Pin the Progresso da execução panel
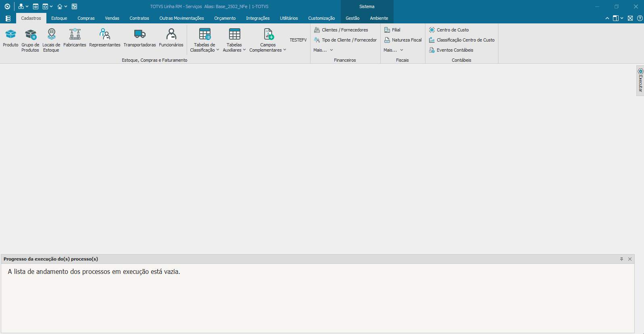The height and width of the screenshot is (334, 644). pyautogui.click(x=621, y=259)
